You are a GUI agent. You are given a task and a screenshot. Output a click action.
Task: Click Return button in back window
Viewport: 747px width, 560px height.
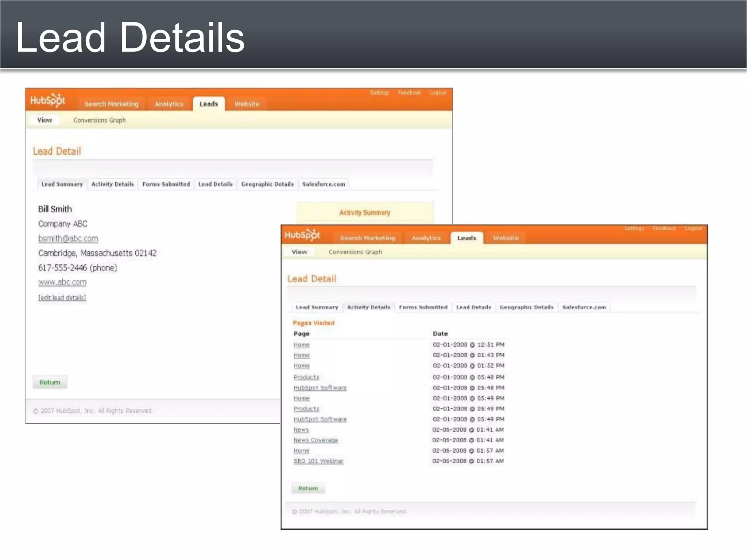point(50,382)
